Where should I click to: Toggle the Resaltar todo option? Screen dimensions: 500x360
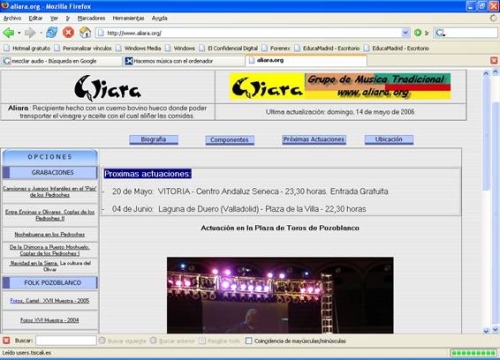(x=219, y=341)
